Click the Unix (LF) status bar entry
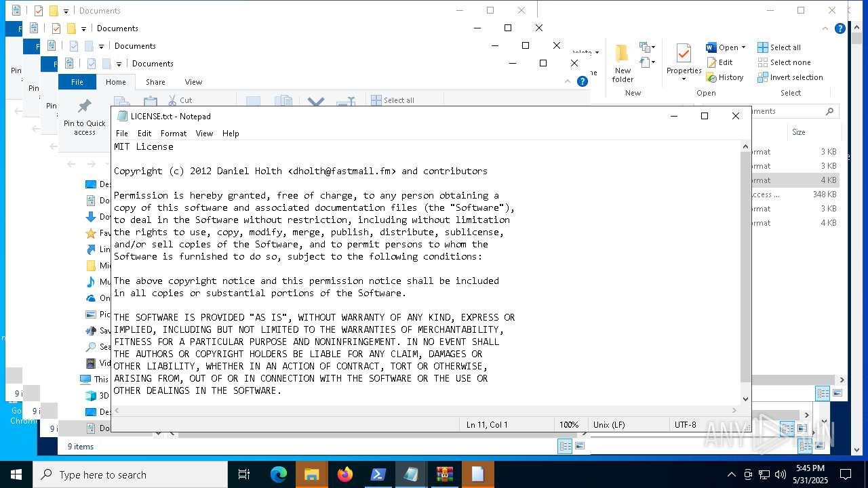 pos(609,425)
